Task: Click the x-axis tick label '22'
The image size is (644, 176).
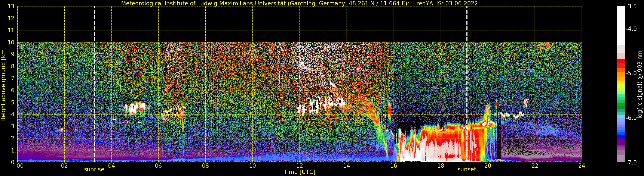Action: pyautogui.click(x=535, y=166)
